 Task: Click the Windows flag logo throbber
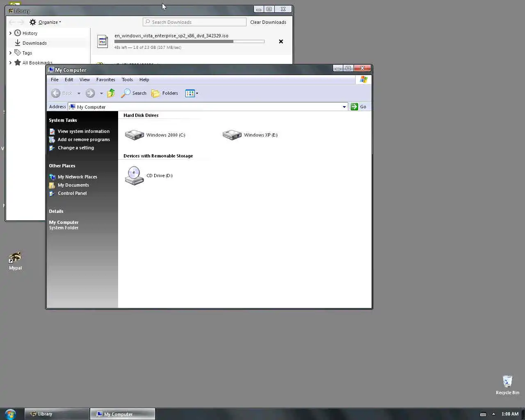tap(363, 80)
